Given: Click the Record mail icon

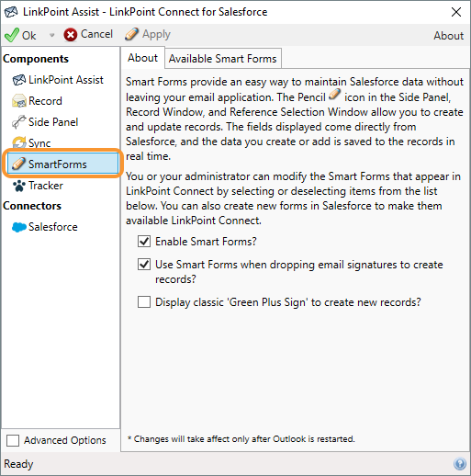Looking at the screenshot, I should coord(19,101).
